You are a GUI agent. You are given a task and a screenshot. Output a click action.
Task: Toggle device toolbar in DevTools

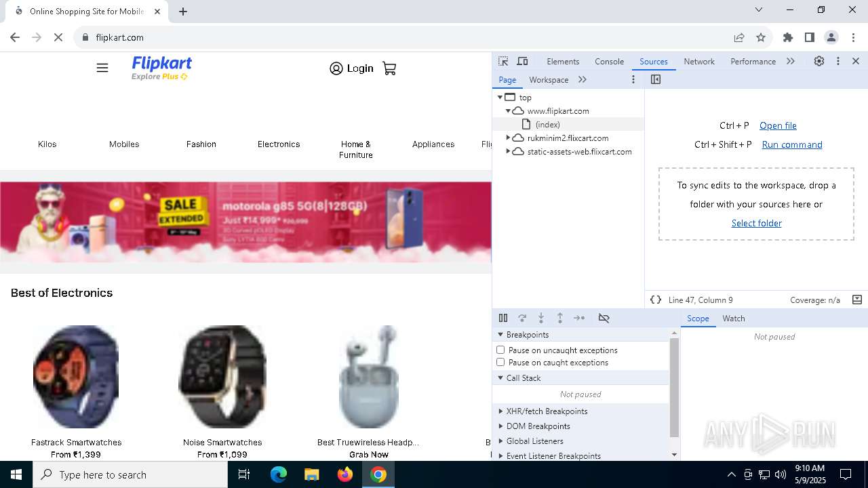pos(522,61)
